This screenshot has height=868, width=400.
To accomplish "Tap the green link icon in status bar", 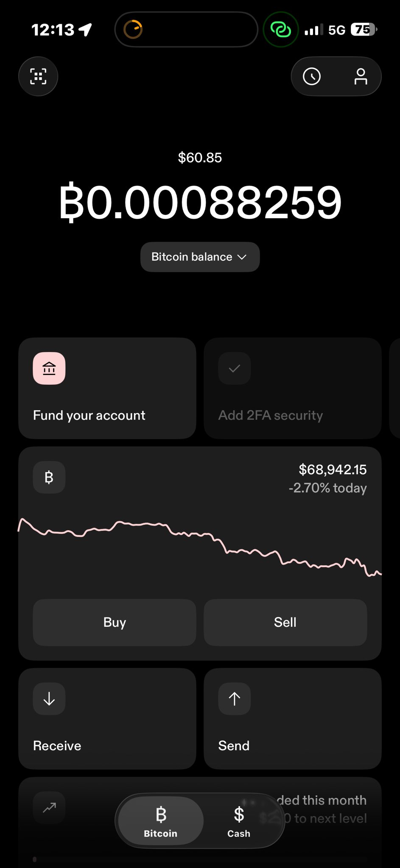I will point(280,30).
